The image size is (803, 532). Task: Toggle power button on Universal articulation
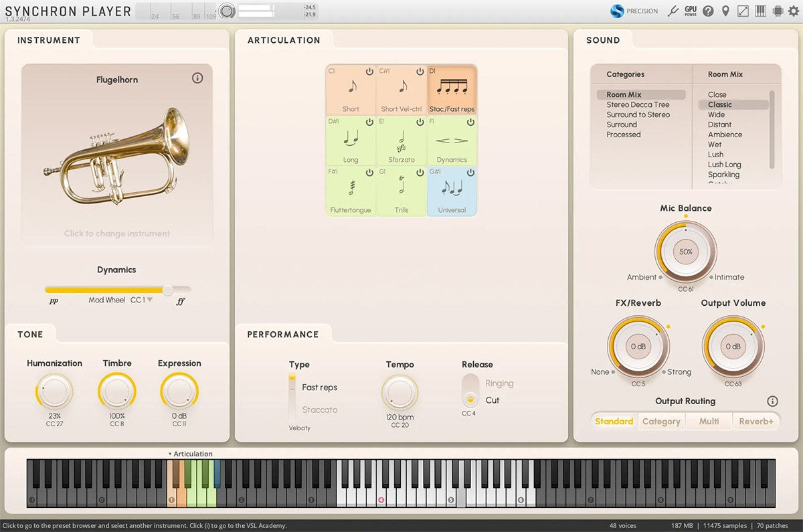click(x=470, y=173)
